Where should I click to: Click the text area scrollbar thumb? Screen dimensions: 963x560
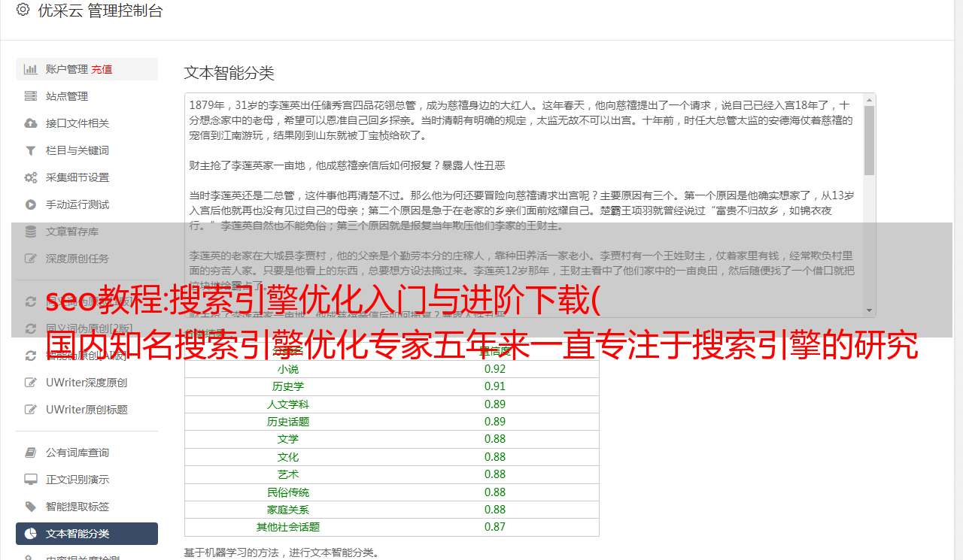tap(869, 140)
